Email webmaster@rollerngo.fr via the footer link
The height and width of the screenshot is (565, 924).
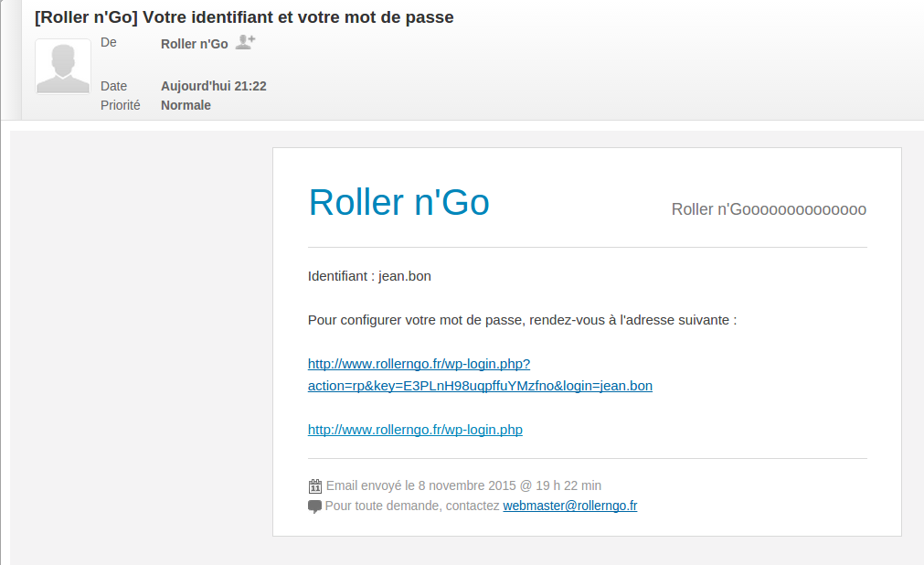click(x=569, y=506)
